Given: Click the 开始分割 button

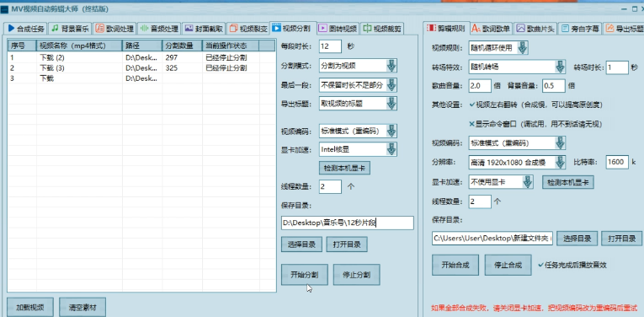Looking at the screenshot, I should (x=305, y=275).
